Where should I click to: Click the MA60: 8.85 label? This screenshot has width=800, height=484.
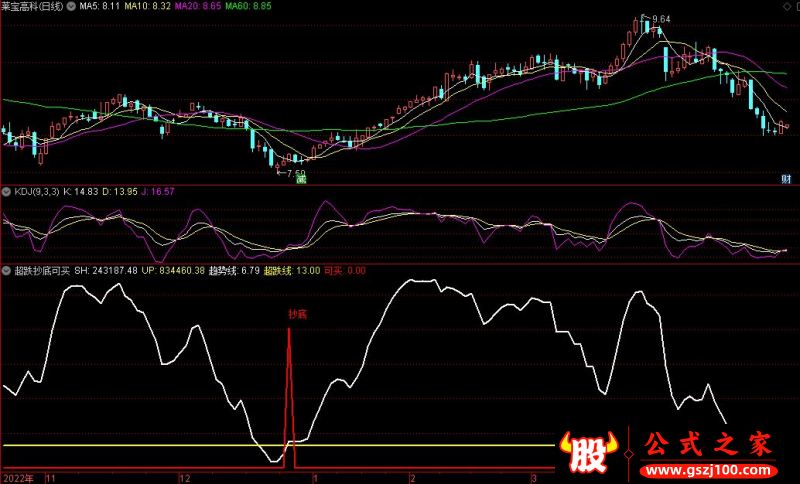248,7
